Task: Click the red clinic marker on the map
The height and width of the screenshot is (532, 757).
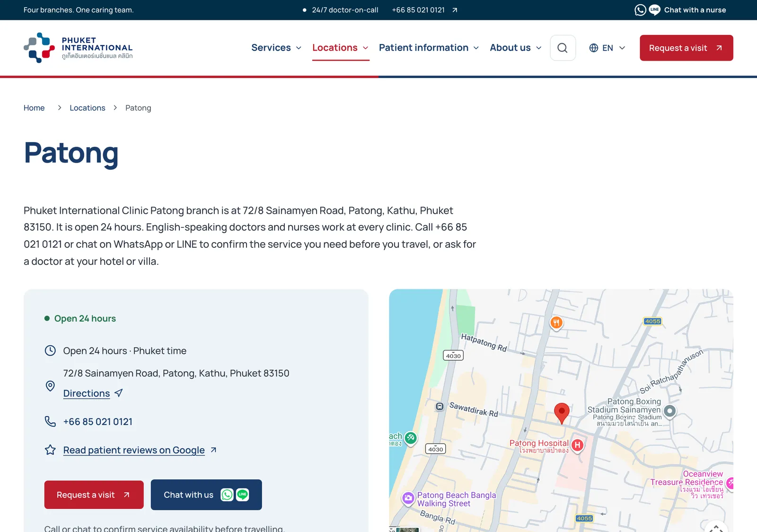Action: point(562,413)
